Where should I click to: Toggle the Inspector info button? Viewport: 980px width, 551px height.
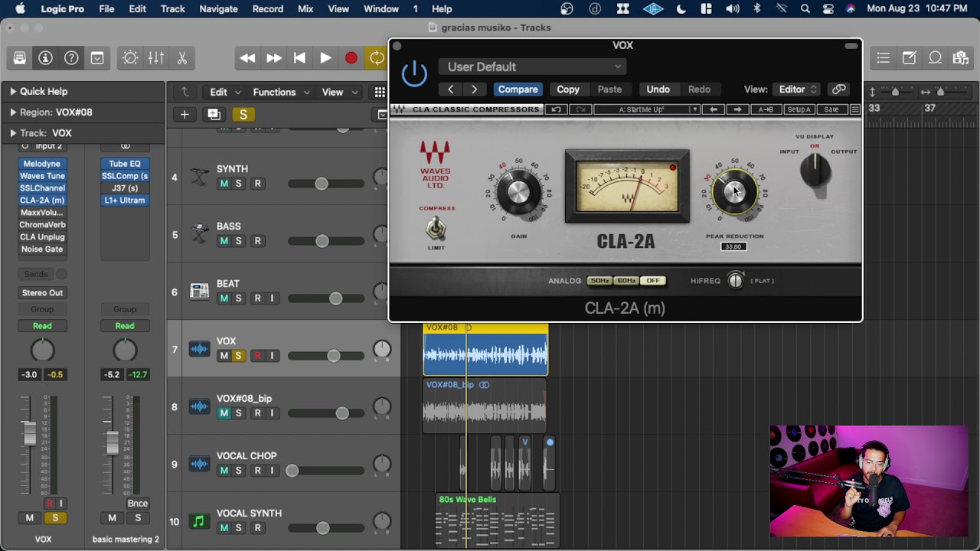point(45,58)
